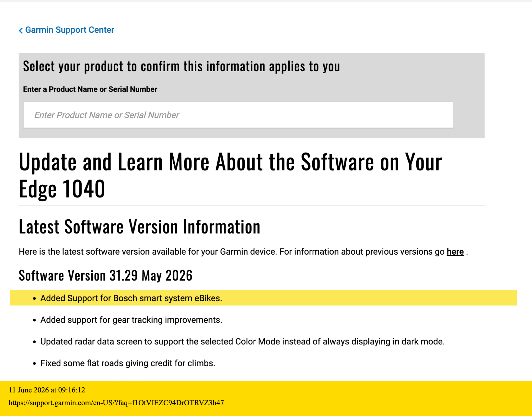532x416 pixels.
Task: Open the 'here' link for previous versions
Action: tap(455, 252)
